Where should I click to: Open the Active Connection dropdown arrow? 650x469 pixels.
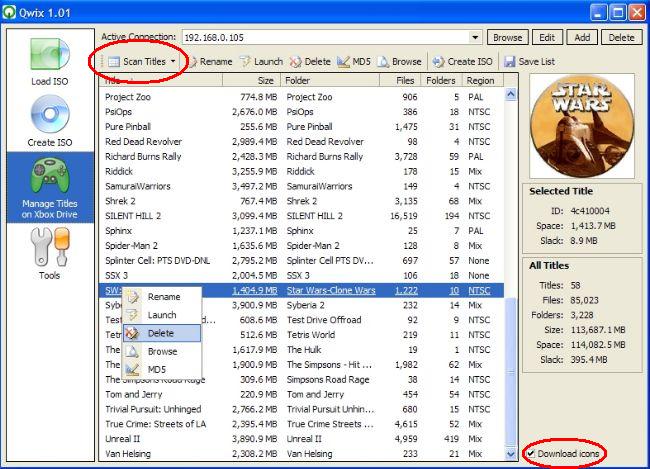point(475,38)
